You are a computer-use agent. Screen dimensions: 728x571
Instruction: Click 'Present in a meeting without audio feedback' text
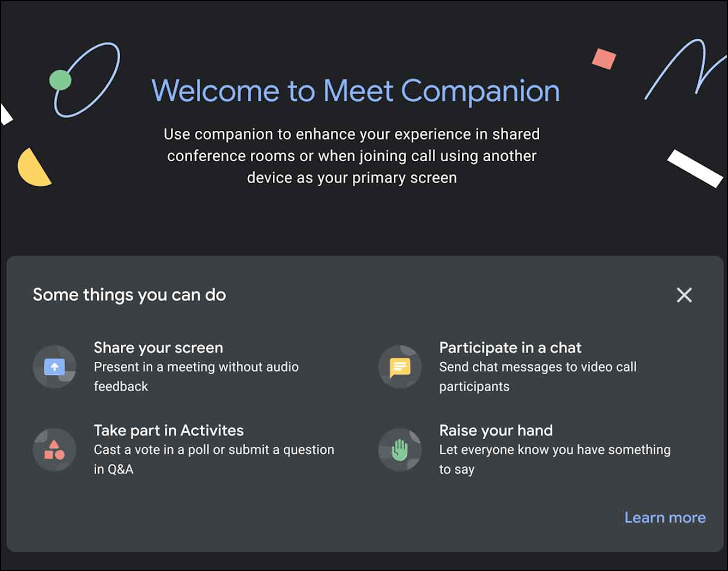point(196,376)
